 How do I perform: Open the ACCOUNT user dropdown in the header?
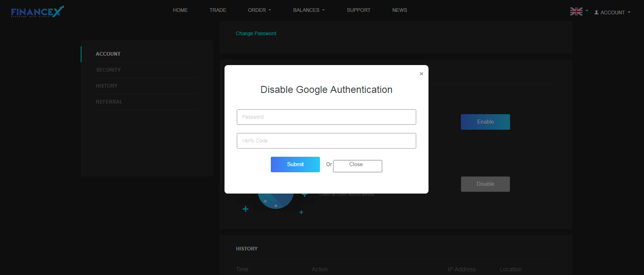coord(612,13)
